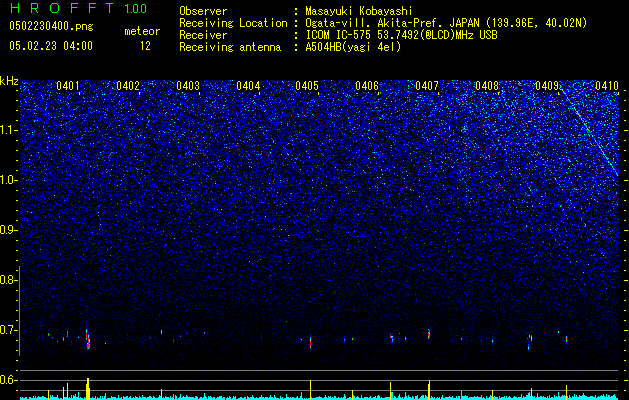The height and width of the screenshot is (400, 629).
Task: Click the 0403 time marker
Action: pos(188,86)
